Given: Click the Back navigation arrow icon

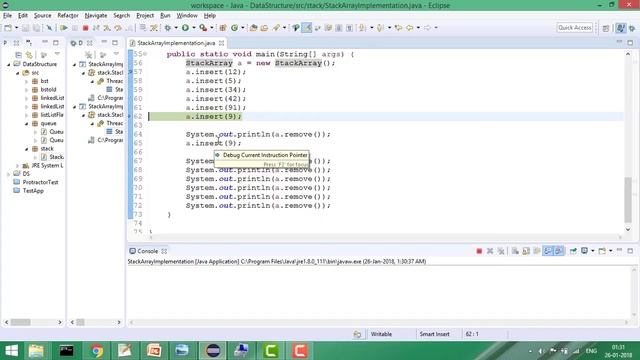Looking at the screenshot, I should tap(409, 28).
